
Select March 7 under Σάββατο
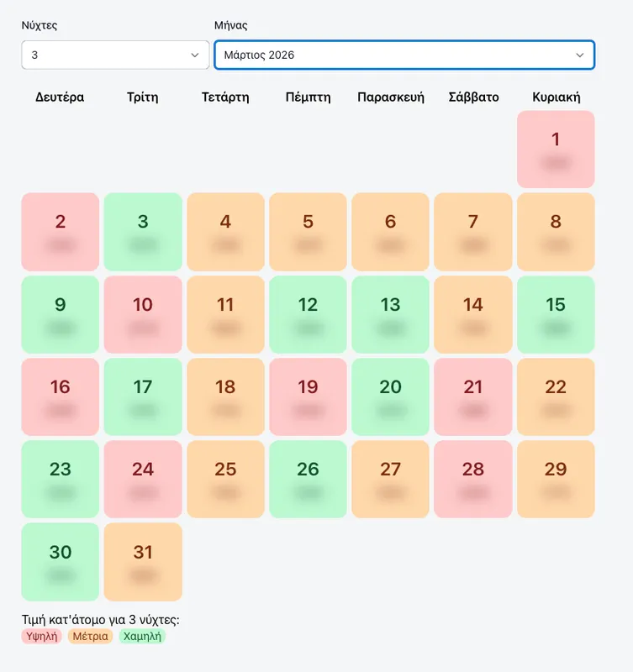pos(473,231)
